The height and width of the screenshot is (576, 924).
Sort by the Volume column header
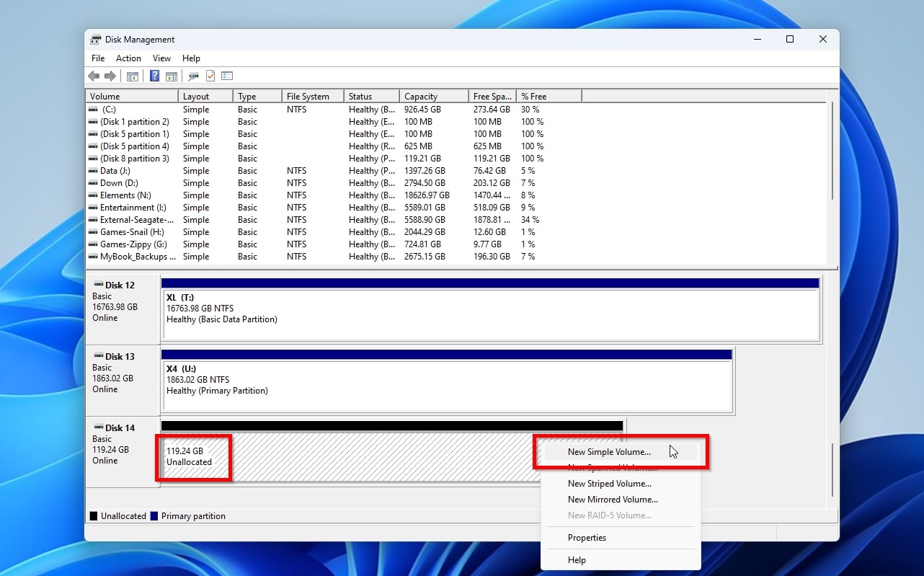[x=132, y=97]
